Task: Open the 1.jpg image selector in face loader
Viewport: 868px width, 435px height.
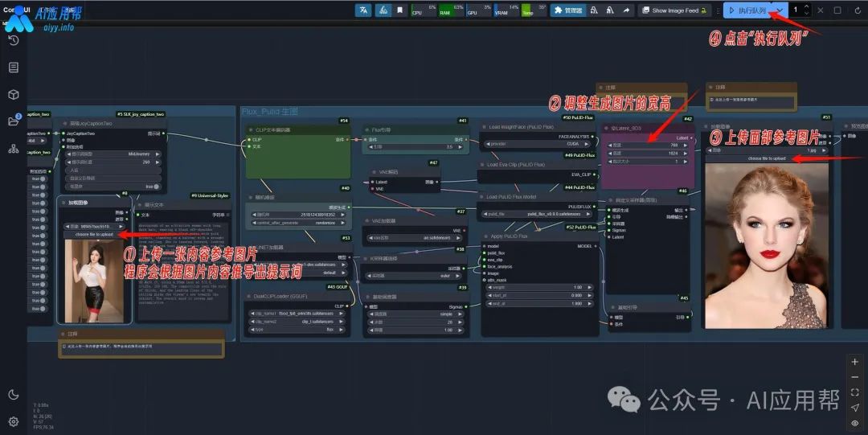Action: coord(767,150)
